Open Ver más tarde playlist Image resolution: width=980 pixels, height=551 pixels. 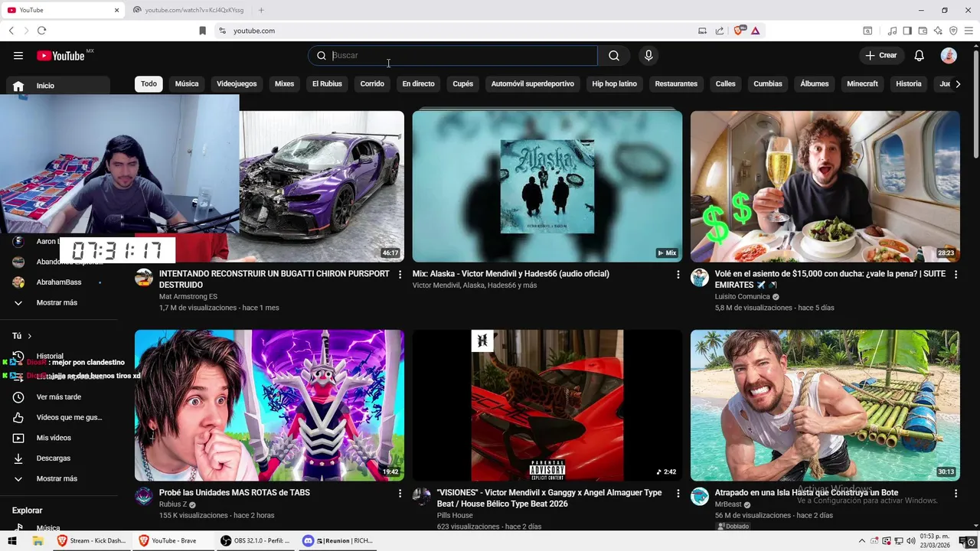pos(58,396)
